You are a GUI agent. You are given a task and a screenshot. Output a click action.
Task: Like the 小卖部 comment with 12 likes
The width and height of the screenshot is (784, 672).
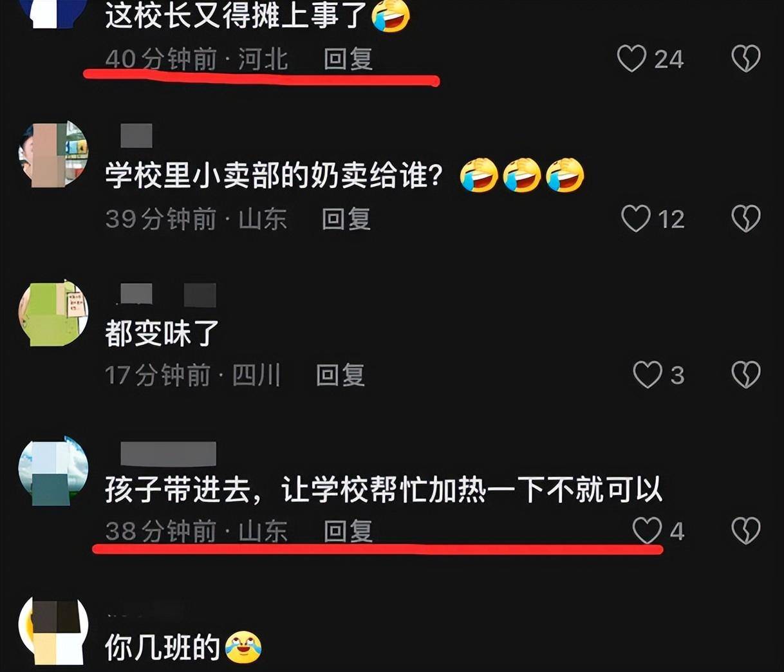tap(635, 219)
